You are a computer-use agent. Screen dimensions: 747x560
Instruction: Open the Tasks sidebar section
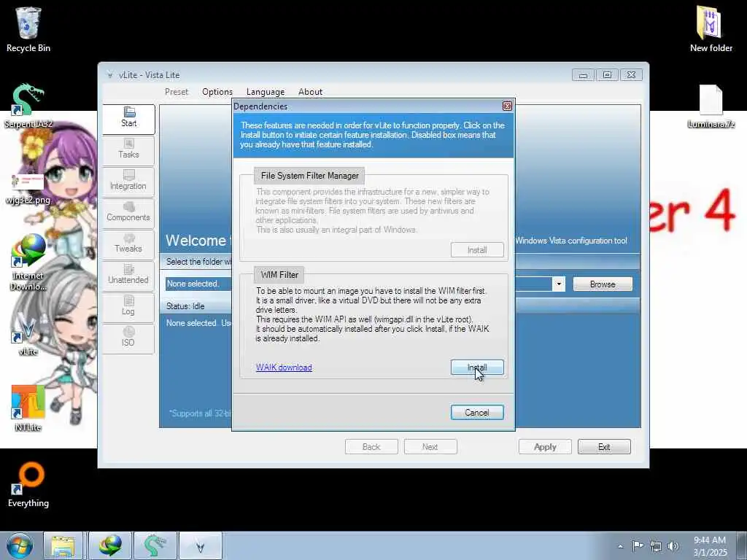tap(128, 150)
